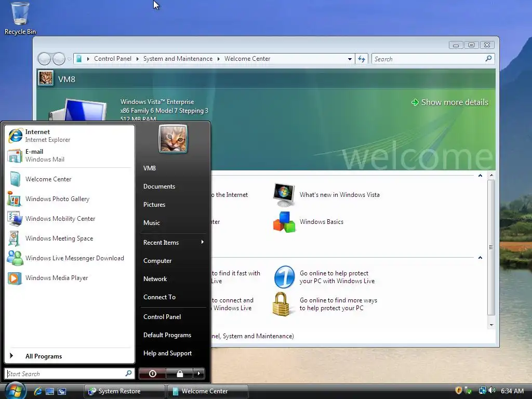Click the volume speaker tray icon
Image resolution: width=532 pixels, height=399 pixels.
(491, 391)
